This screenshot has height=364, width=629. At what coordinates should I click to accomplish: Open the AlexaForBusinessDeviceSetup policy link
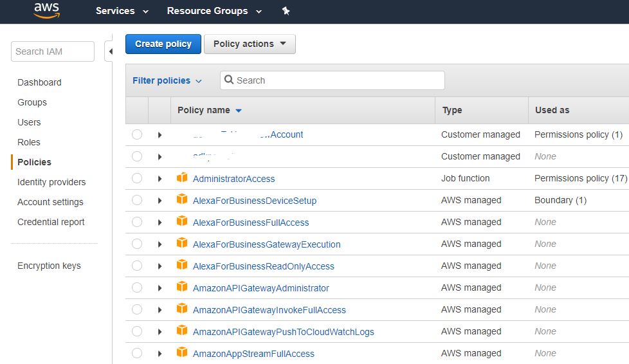pos(254,201)
